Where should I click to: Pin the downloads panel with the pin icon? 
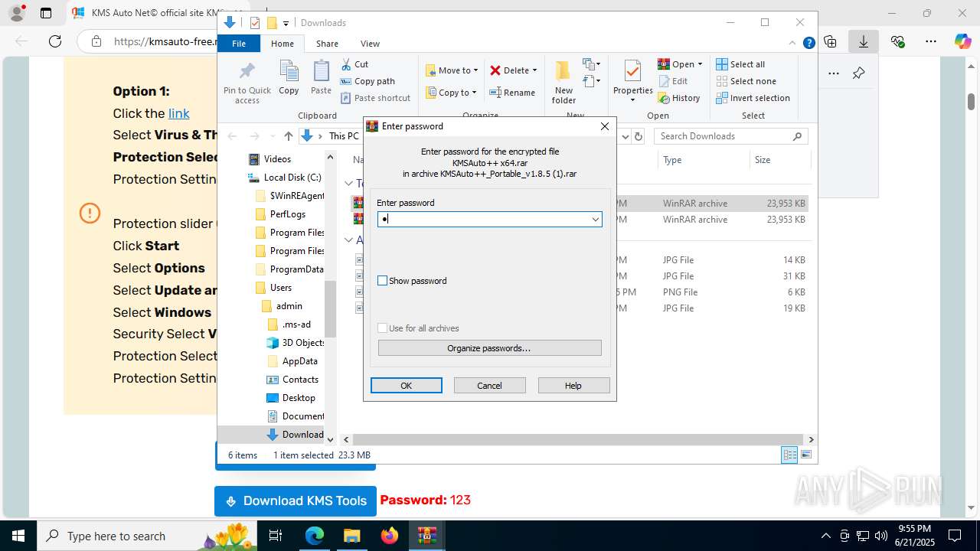[858, 73]
